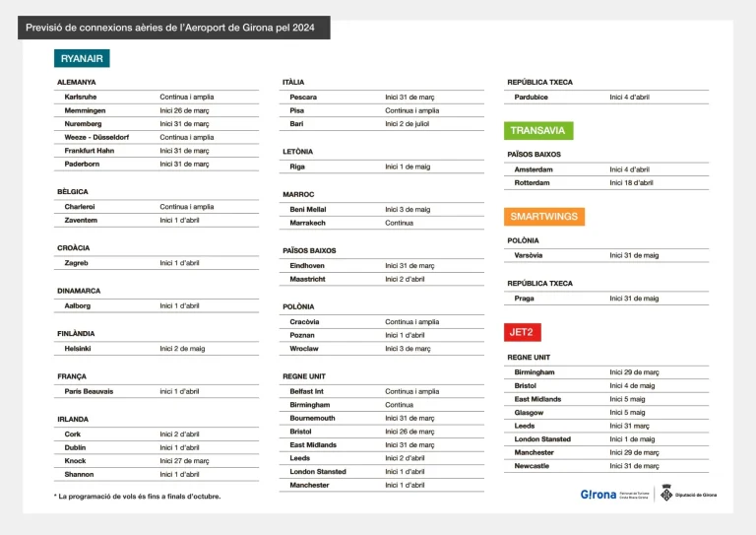Image resolution: width=756 pixels, height=535 pixels.
Task: Select the Knock destination
Action: click(75, 461)
